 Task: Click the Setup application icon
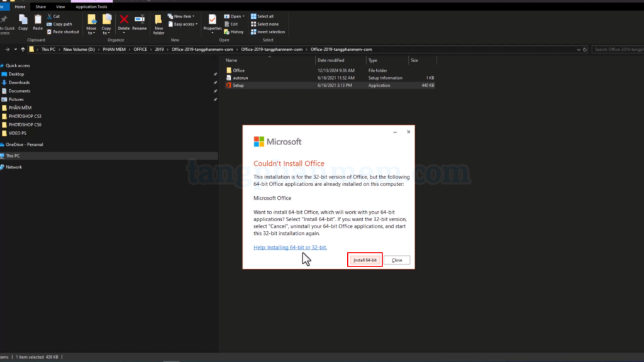coord(229,85)
